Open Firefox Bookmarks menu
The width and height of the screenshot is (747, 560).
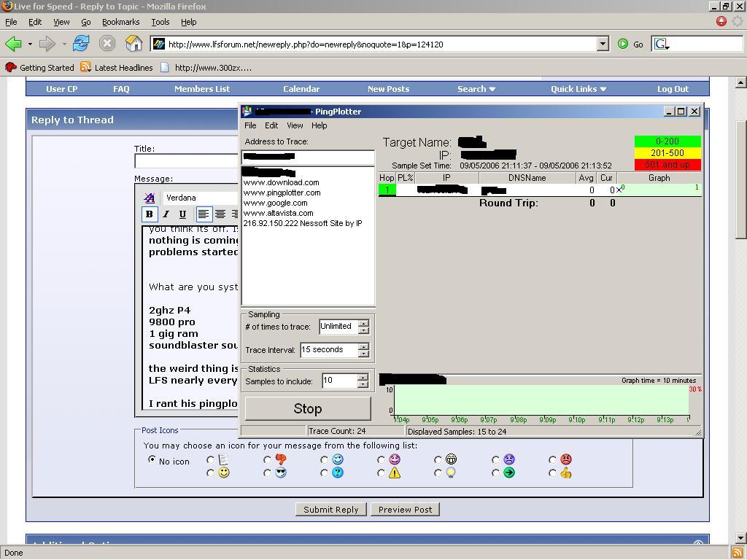click(x=120, y=22)
